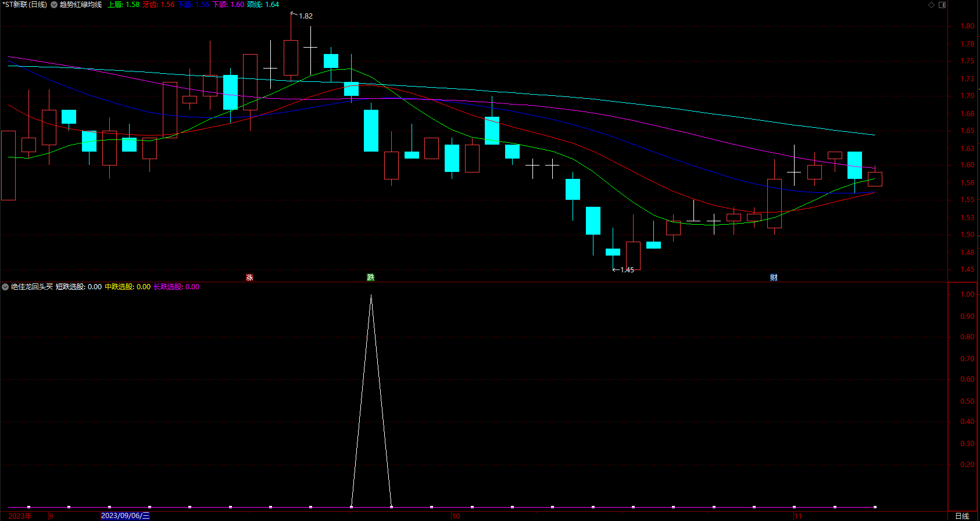Click the month 11 marker on time axis

pos(797,516)
